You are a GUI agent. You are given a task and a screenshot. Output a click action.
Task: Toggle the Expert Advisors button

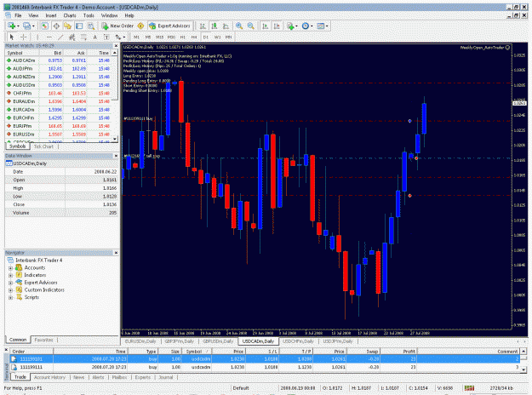(x=170, y=26)
